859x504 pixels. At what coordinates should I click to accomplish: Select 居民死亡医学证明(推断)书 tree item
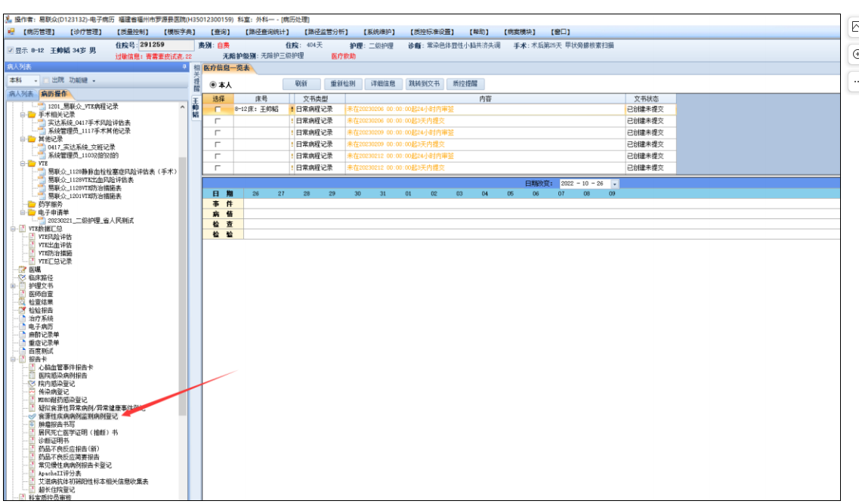tap(78, 433)
